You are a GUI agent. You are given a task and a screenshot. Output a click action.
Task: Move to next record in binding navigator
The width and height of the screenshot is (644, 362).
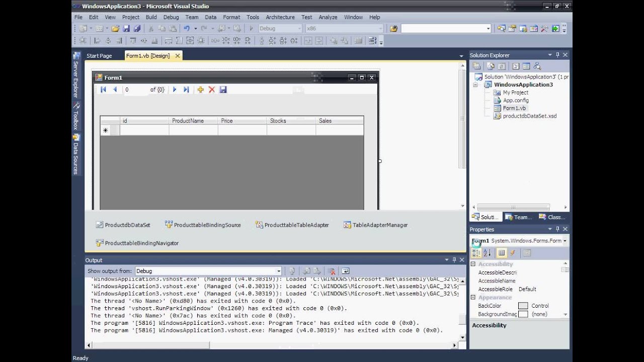(x=175, y=89)
